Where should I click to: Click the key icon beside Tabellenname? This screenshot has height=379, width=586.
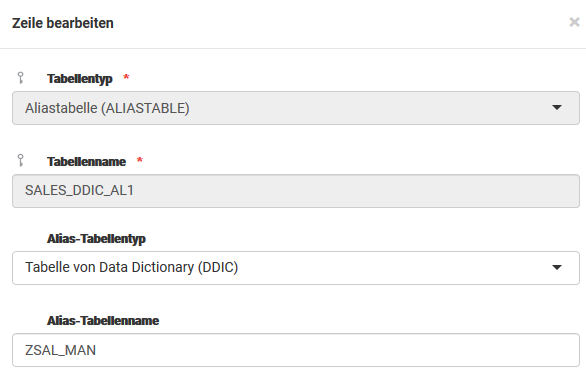point(21,160)
